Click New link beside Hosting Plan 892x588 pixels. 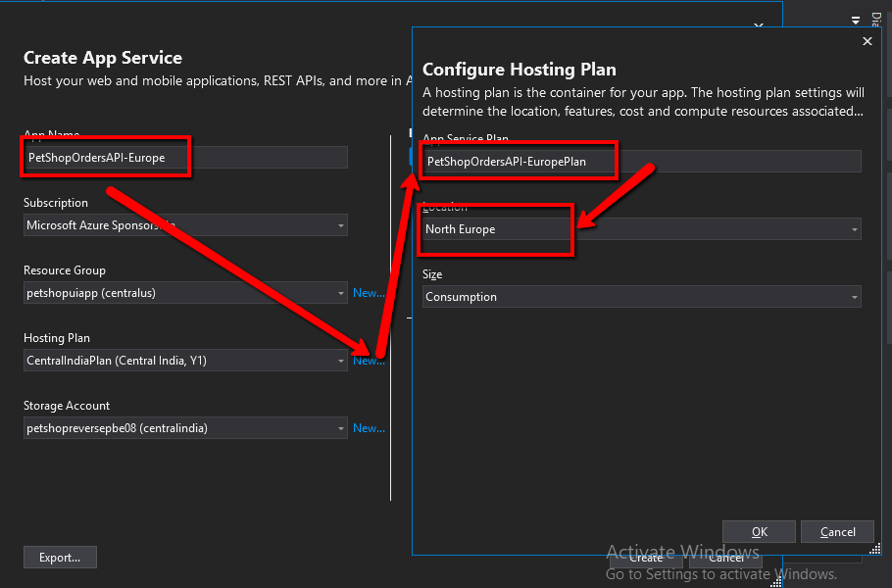click(x=369, y=361)
